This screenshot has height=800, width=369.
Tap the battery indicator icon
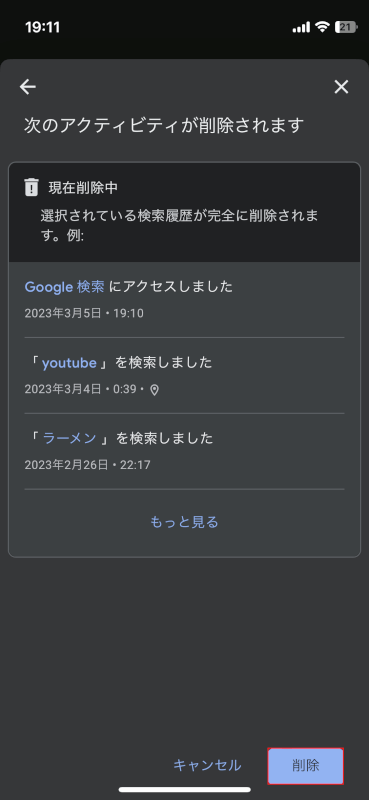pos(346,27)
